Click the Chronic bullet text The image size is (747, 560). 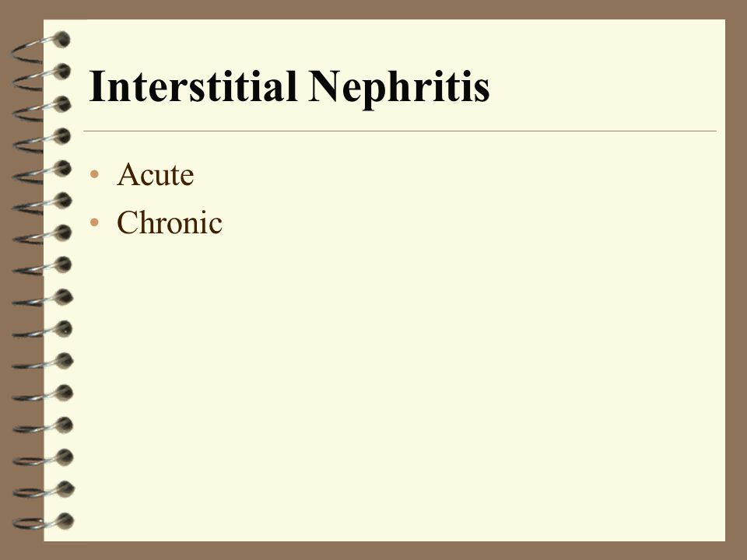[x=170, y=222]
